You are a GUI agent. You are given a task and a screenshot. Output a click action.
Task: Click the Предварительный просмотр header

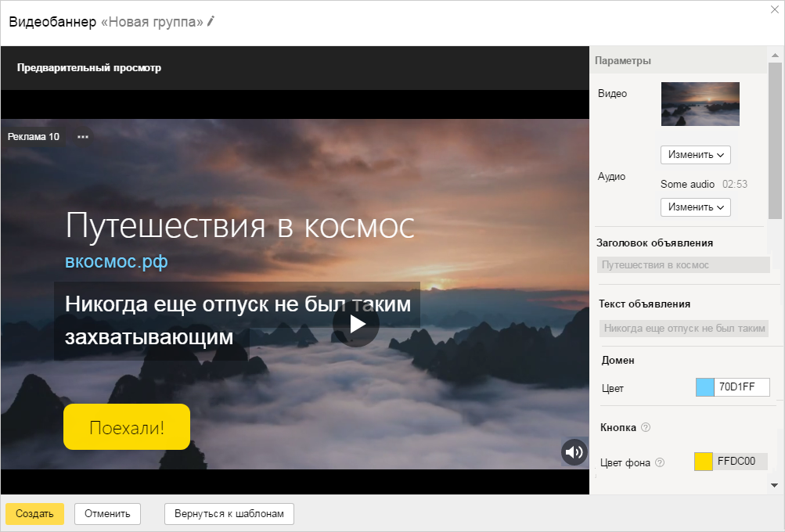[x=89, y=67]
